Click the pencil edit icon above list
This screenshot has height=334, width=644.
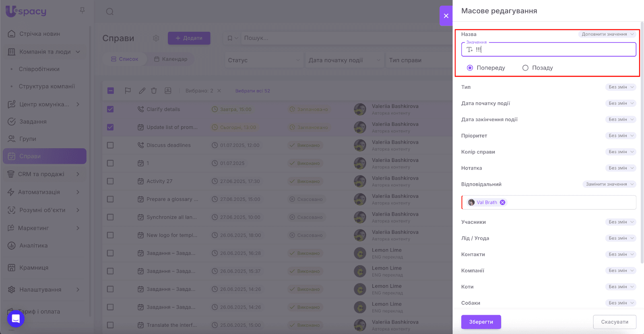click(142, 91)
